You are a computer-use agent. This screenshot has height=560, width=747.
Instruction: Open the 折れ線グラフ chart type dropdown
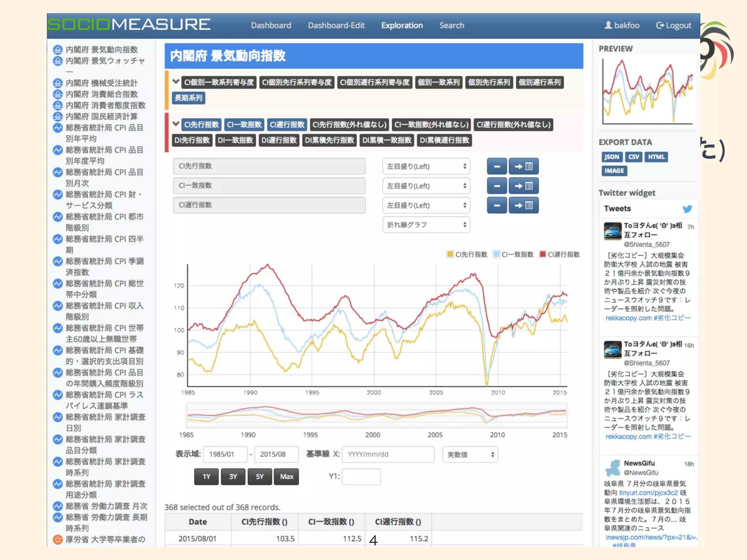(x=426, y=225)
